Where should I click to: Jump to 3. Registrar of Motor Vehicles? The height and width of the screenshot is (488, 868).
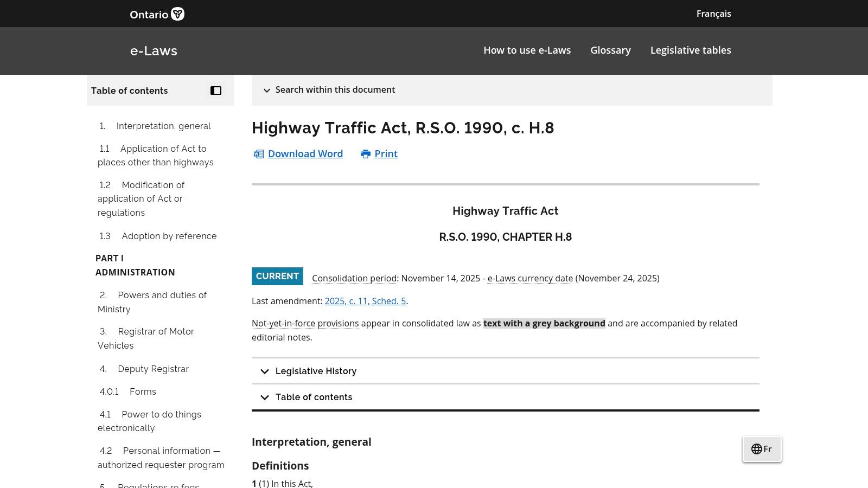pos(146,338)
